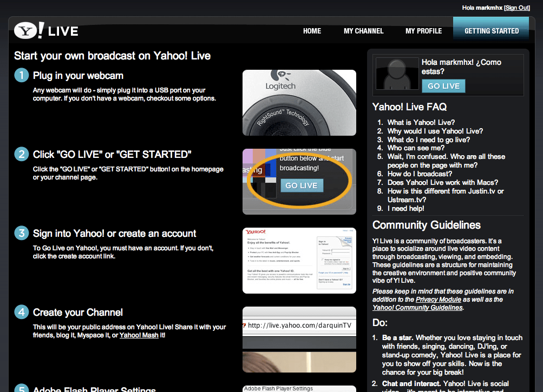Viewport: 543px width, 392px height.
Task: Select the GETTING STARTED tab
Action: point(490,31)
